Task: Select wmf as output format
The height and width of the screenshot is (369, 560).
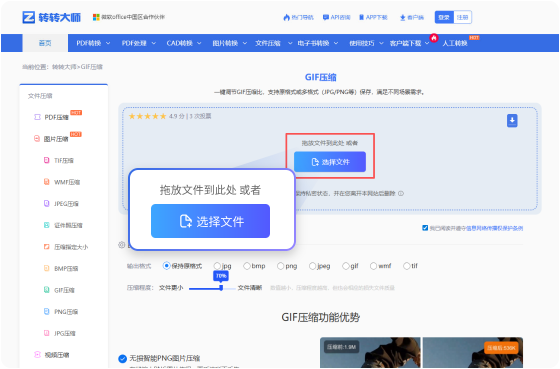Action: tap(374, 266)
